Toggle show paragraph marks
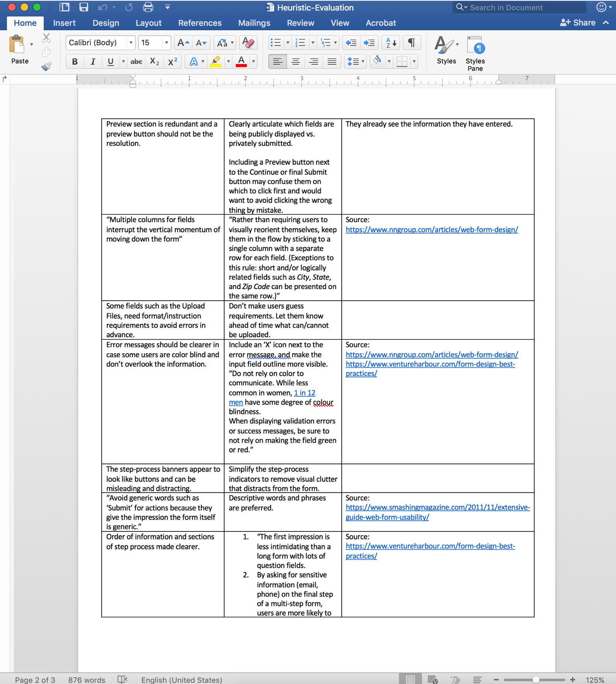Image resolution: width=616 pixels, height=684 pixels. (412, 43)
